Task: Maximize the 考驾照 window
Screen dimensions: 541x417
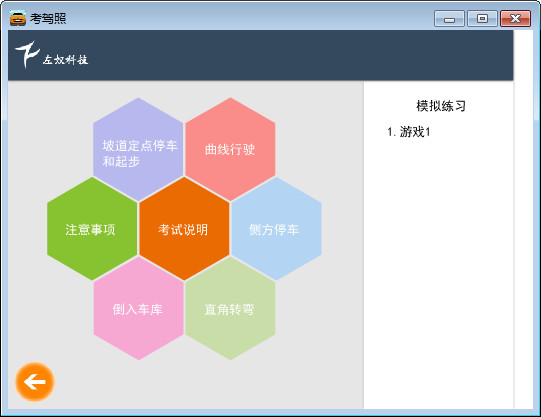Action: coord(482,19)
